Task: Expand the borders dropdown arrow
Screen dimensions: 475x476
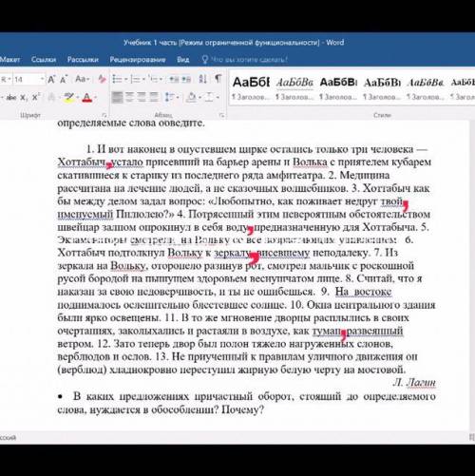Action: click(218, 98)
